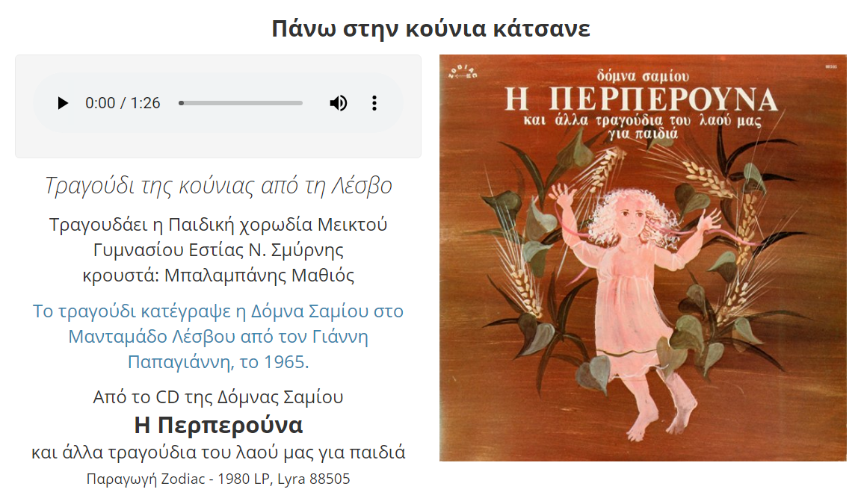Click the line Από το CD της Δόμνας Σαμίου
861x504 pixels.
[218, 396]
